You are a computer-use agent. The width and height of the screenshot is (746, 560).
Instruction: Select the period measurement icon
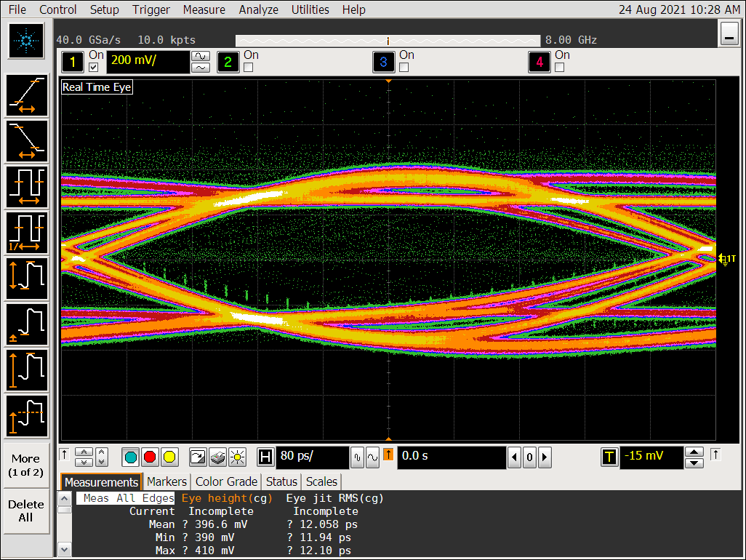(x=27, y=187)
